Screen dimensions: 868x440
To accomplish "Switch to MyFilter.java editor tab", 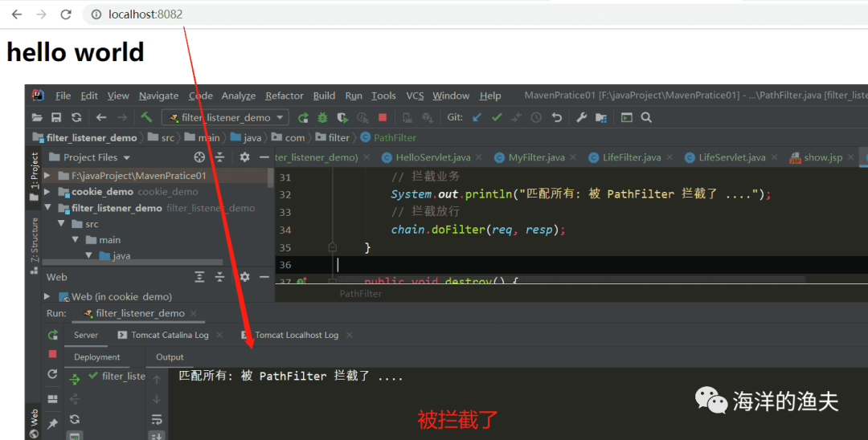I will click(536, 157).
